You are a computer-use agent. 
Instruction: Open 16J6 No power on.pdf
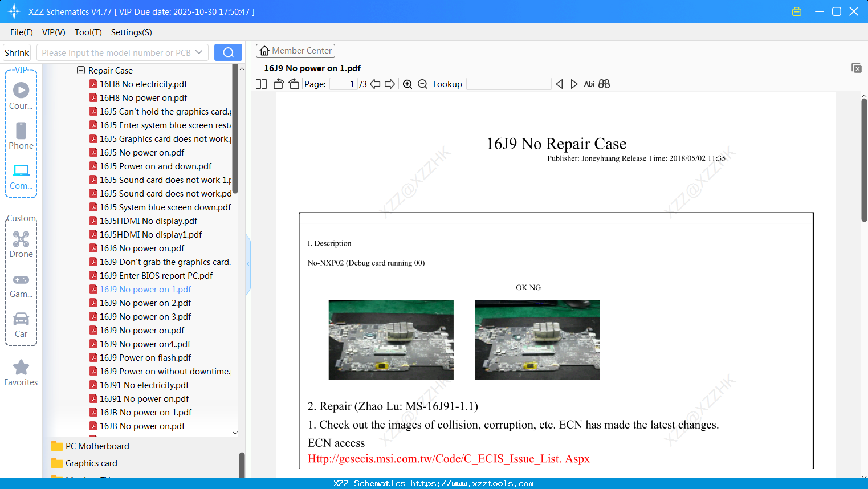coord(142,248)
